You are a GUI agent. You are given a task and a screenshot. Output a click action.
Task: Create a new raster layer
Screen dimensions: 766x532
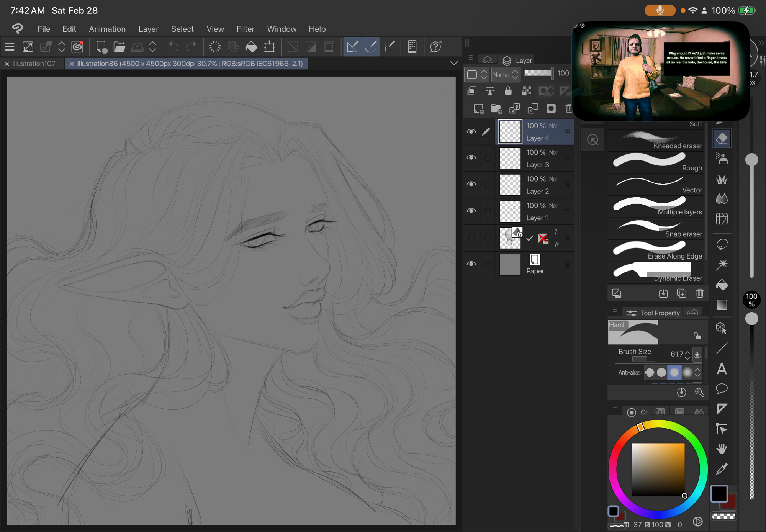click(x=478, y=109)
